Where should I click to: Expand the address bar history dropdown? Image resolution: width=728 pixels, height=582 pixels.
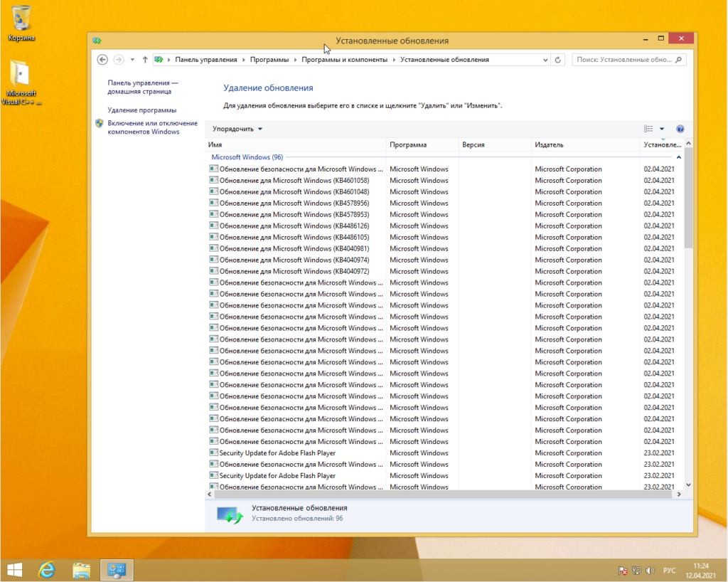pyautogui.click(x=545, y=60)
